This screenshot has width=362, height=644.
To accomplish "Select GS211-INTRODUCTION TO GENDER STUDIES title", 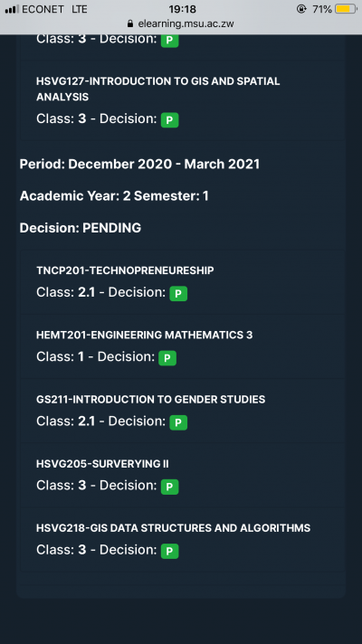I will click(x=151, y=399).
